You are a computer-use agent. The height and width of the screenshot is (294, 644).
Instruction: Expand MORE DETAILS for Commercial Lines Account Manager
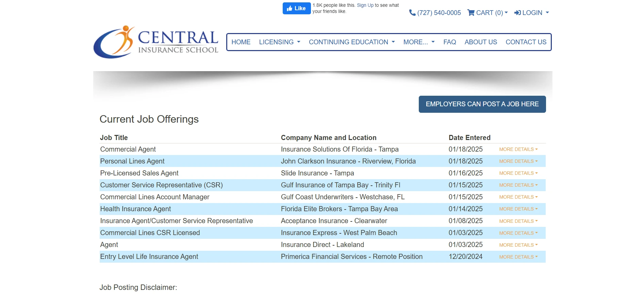pos(518,197)
